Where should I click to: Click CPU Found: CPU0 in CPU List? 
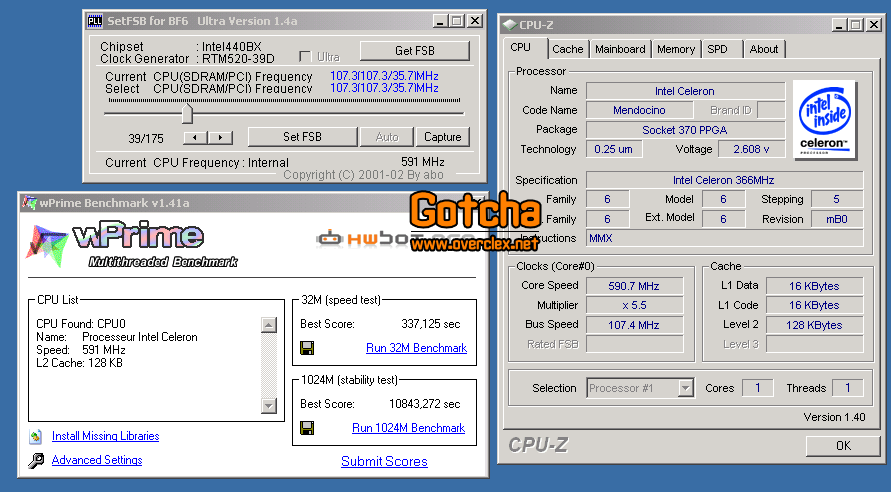coord(81,324)
